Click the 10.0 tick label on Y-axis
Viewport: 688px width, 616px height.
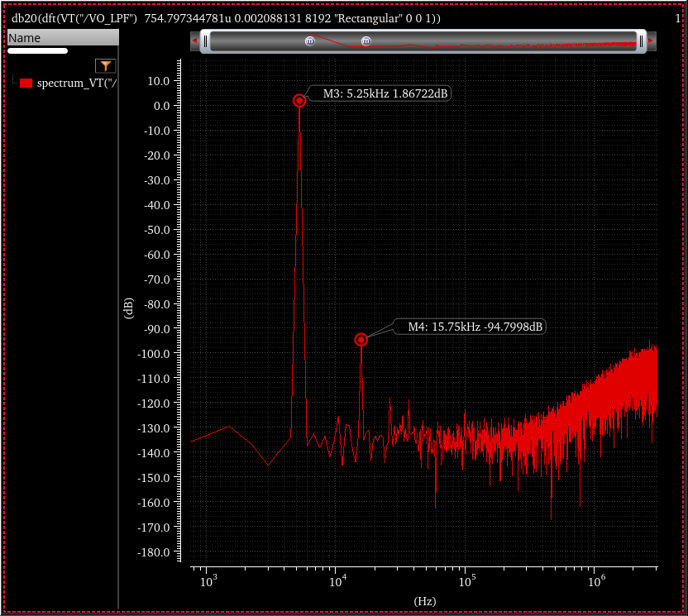tap(159, 81)
